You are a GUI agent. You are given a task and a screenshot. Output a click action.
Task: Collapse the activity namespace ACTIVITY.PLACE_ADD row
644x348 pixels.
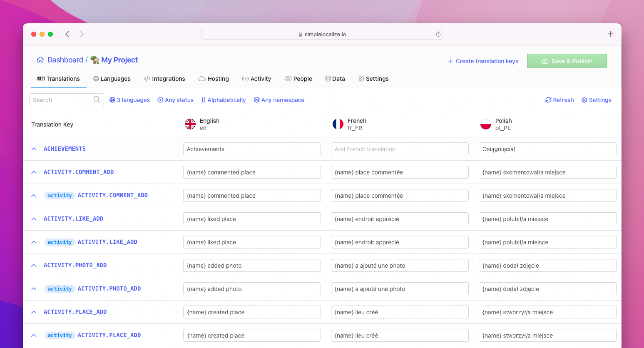click(34, 336)
